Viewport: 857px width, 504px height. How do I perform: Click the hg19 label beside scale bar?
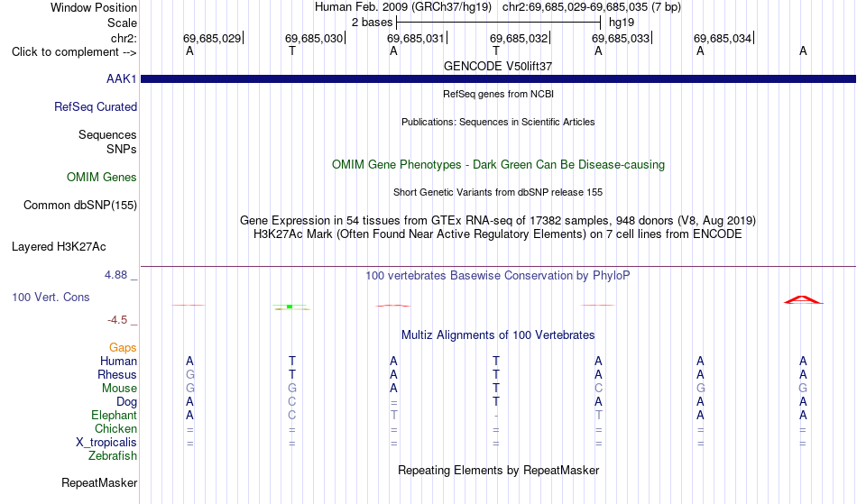tap(622, 23)
